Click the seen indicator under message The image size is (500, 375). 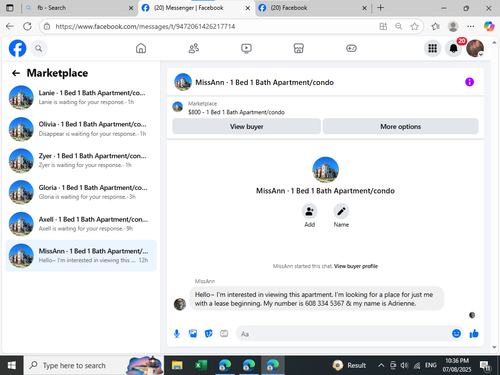pyautogui.click(x=472, y=315)
